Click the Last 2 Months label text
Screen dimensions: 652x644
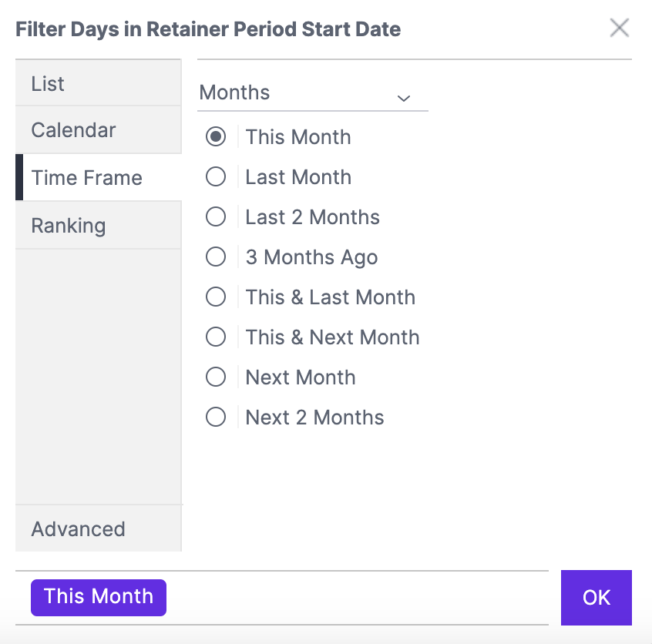(x=312, y=217)
